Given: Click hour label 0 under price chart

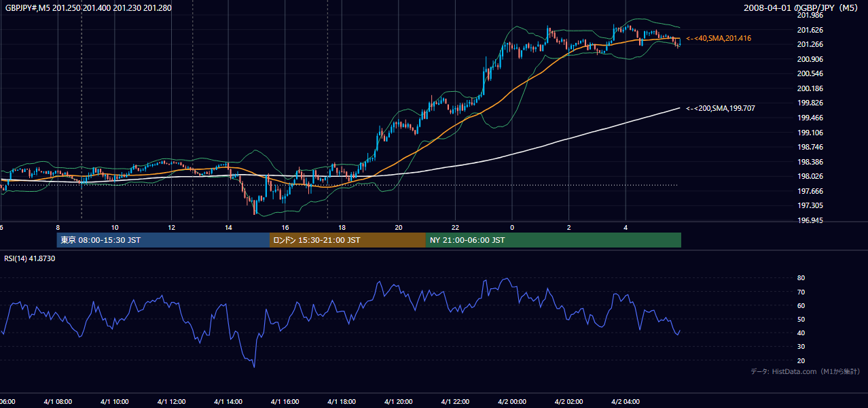Looking at the screenshot, I should pyautogui.click(x=512, y=227).
